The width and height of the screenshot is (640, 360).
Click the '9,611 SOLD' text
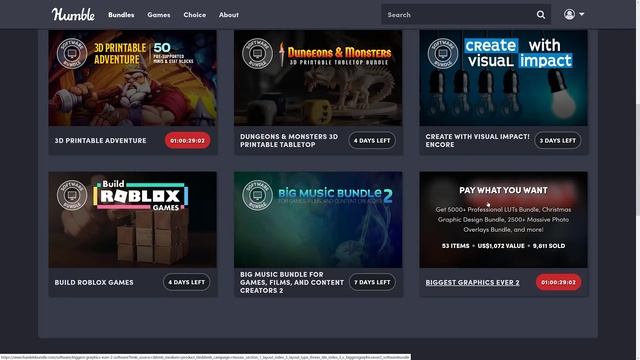[549, 246]
